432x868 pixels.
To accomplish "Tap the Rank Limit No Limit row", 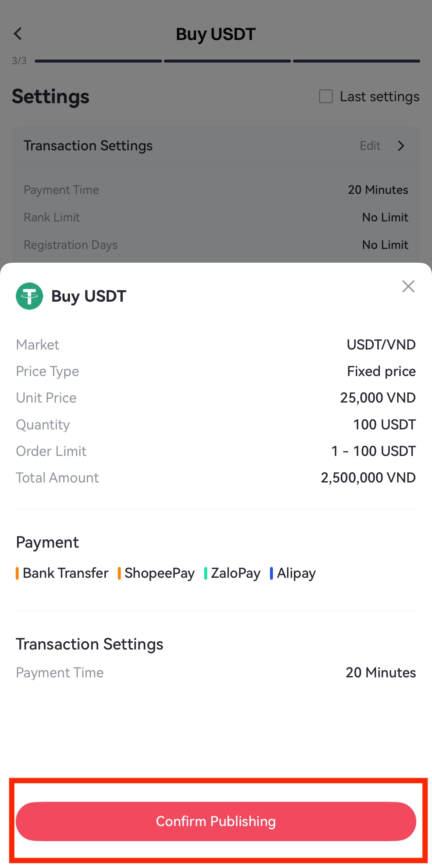I will (215, 217).
